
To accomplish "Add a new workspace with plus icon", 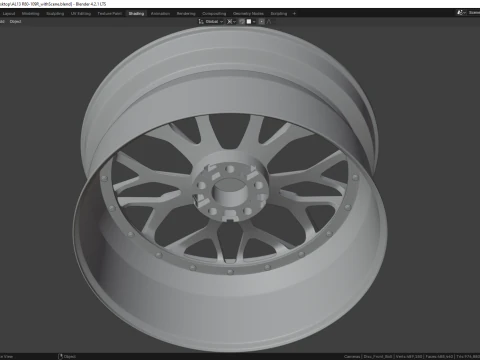I will 294,14.
